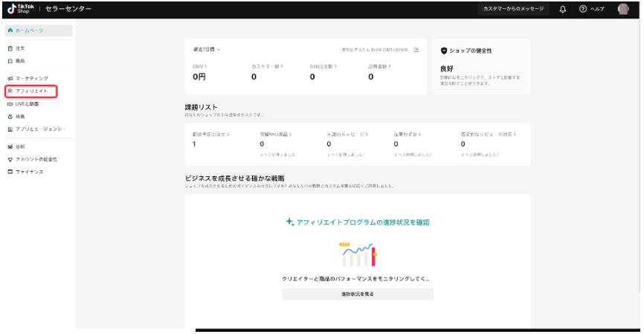Click the export icon beside the update timestamp

click(x=416, y=50)
